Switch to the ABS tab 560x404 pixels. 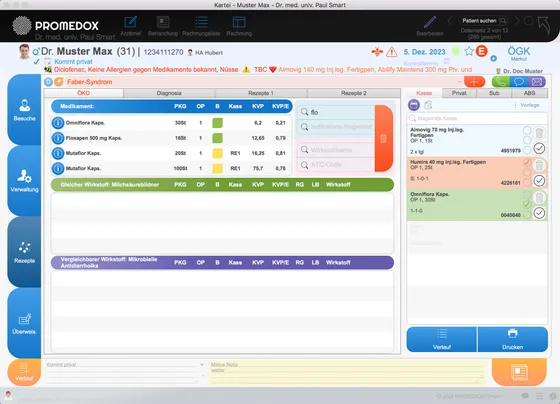[x=530, y=93]
